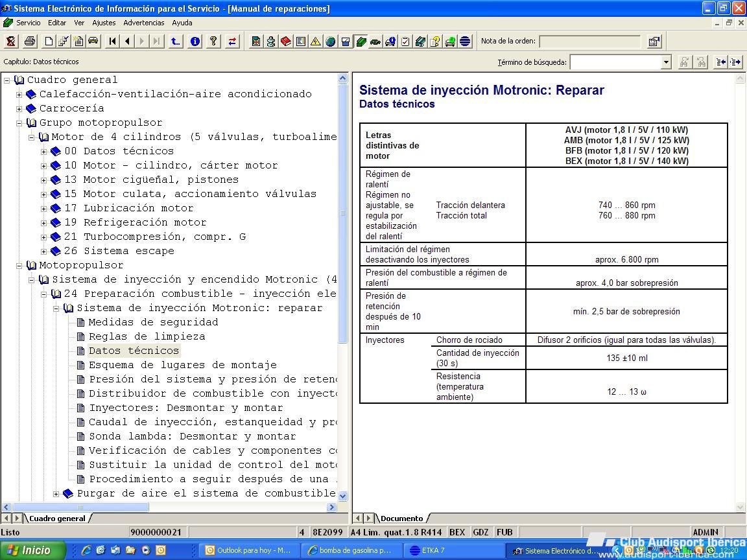Click the tree panel horizontal scrollbar thumb

click(x=80, y=507)
